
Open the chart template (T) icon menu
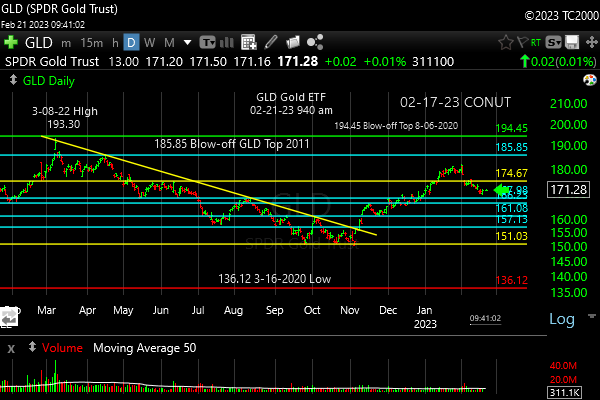click(x=208, y=43)
